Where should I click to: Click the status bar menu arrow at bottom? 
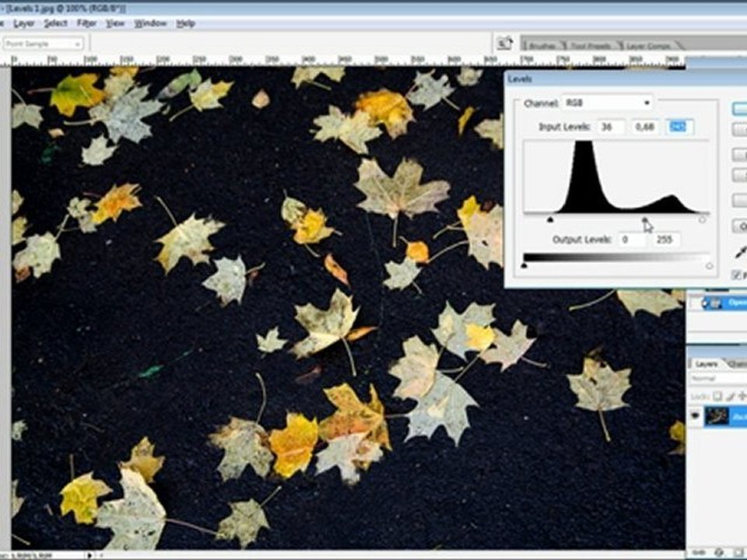click(x=89, y=555)
